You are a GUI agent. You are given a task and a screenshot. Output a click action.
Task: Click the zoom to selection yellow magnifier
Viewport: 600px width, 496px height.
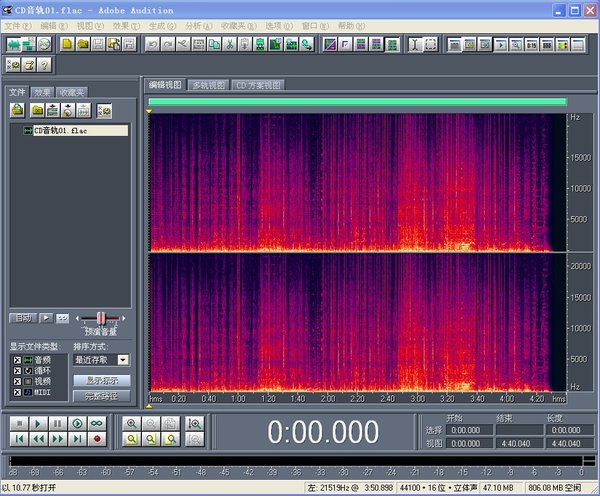click(x=132, y=439)
